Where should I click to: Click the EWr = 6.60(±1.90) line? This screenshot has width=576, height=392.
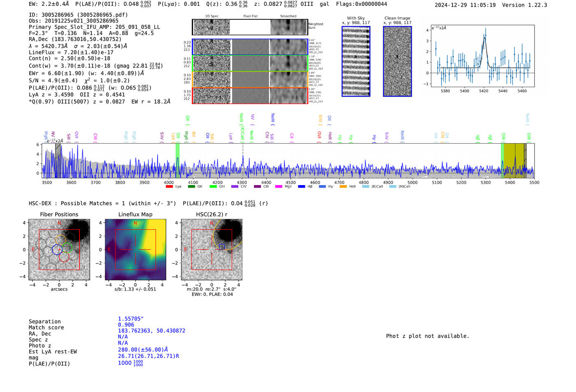(86, 73)
